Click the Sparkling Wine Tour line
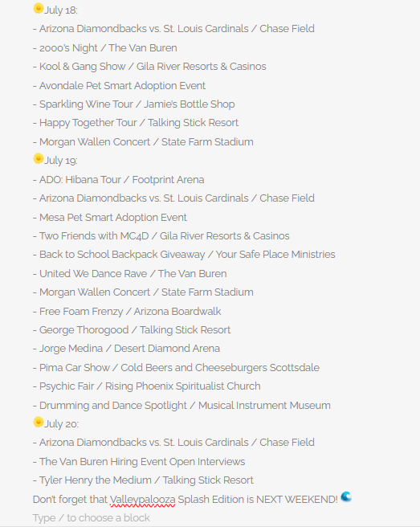This screenshot has width=420, height=527. pyautogui.click(x=134, y=104)
